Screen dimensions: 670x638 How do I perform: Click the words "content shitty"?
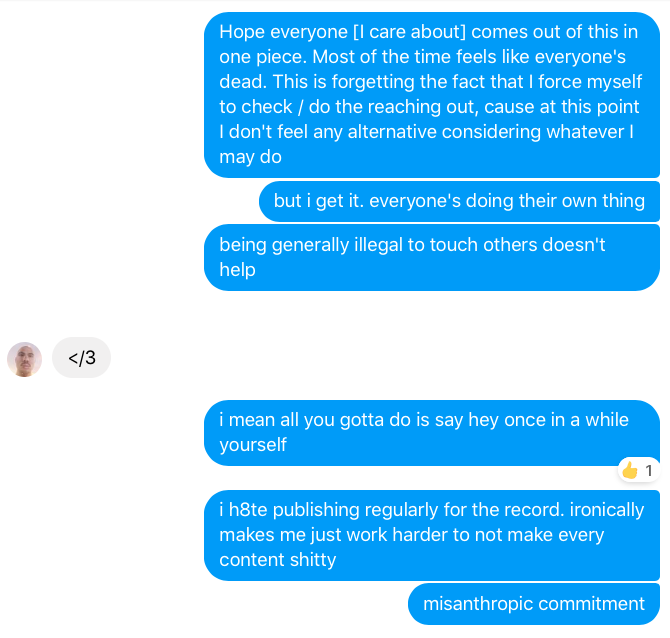277,560
